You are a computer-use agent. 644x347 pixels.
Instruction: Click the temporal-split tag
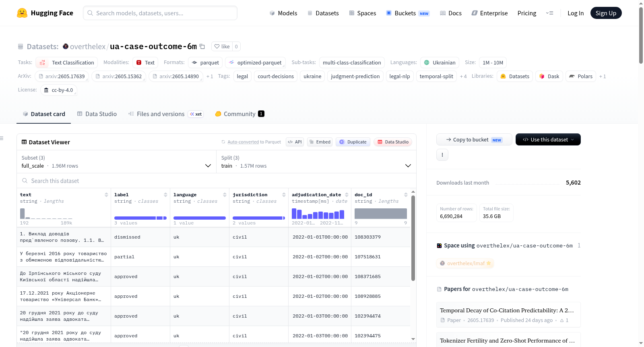pos(436,76)
